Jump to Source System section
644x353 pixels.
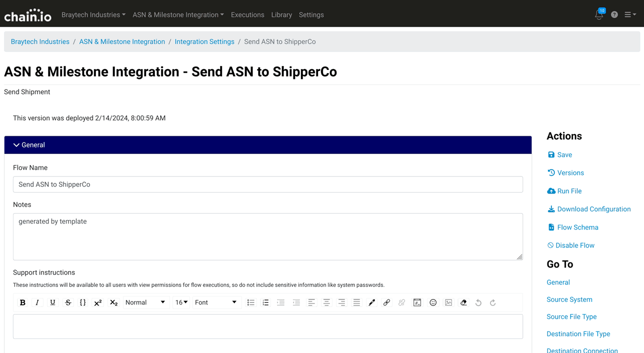coord(569,299)
